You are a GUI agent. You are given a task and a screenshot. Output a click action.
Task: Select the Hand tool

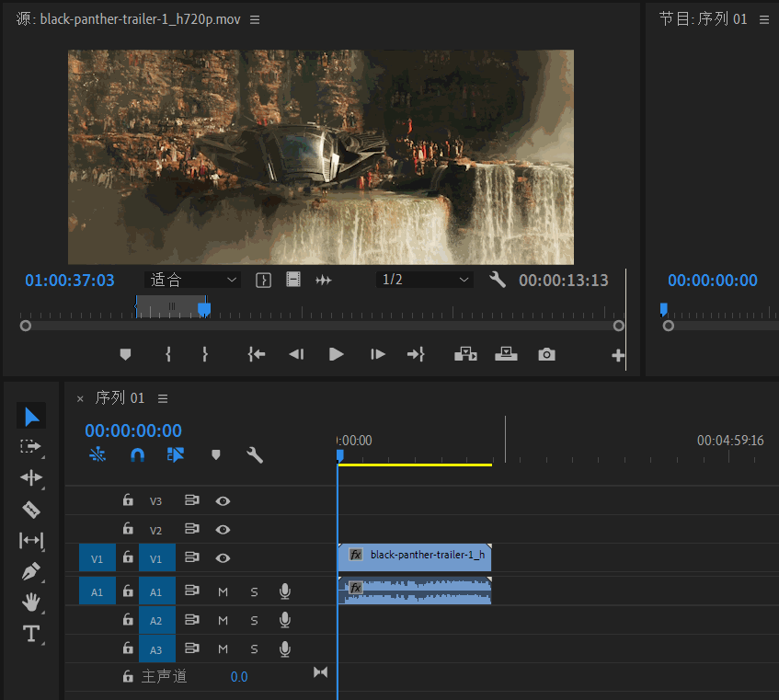(x=31, y=602)
